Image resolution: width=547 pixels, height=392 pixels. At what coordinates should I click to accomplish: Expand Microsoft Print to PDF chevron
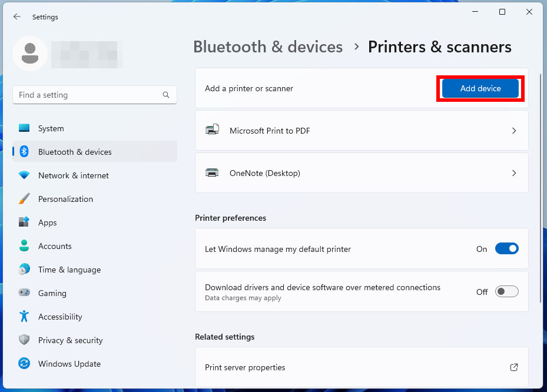(514, 131)
